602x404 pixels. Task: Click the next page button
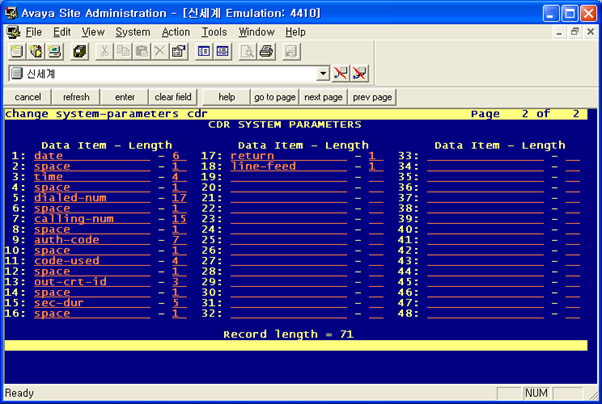tap(323, 97)
